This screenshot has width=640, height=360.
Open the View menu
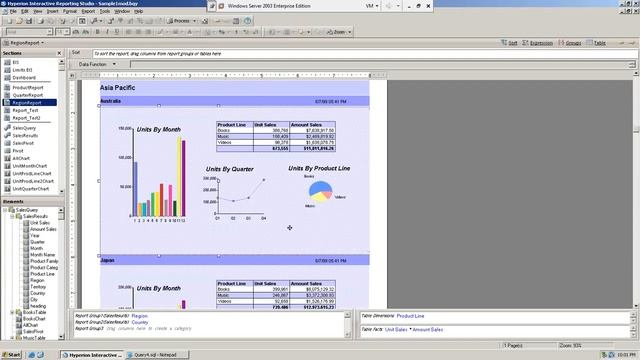click(x=38, y=11)
